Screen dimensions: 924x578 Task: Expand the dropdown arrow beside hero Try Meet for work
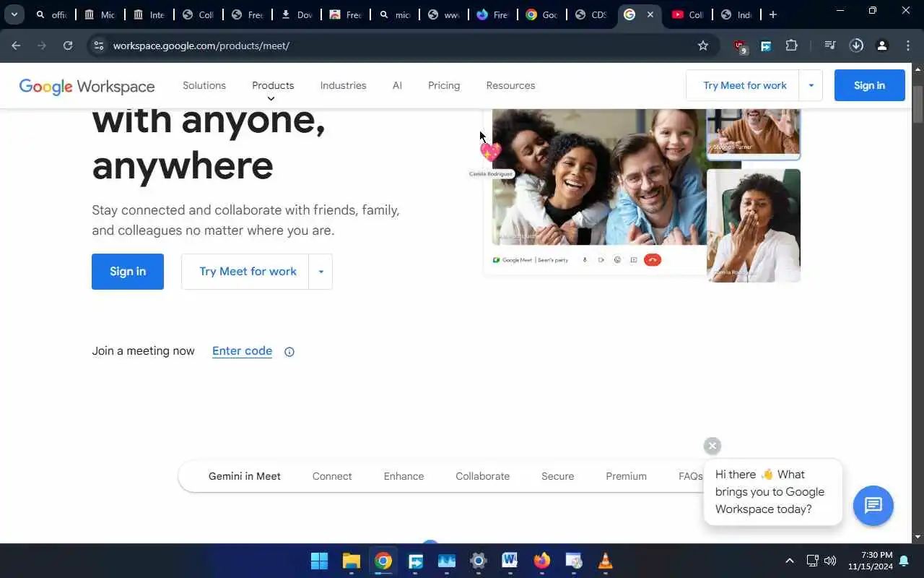pos(321,272)
